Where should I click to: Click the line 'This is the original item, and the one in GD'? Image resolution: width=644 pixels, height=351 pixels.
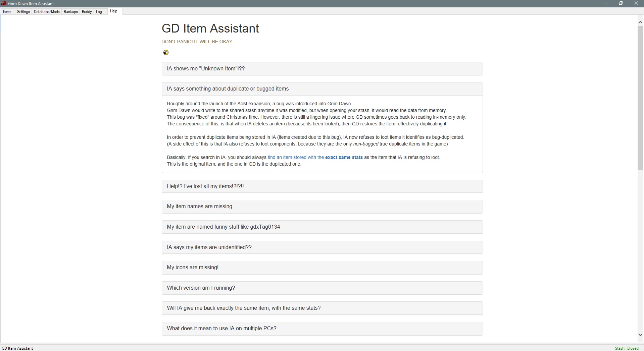pyautogui.click(x=234, y=164)
